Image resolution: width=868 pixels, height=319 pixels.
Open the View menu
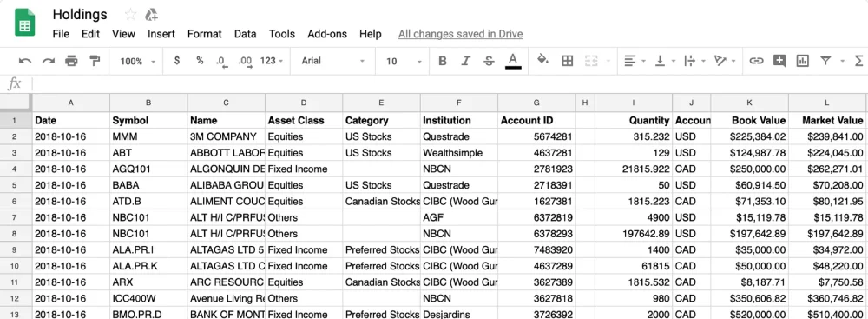click(x=123, y=34)
